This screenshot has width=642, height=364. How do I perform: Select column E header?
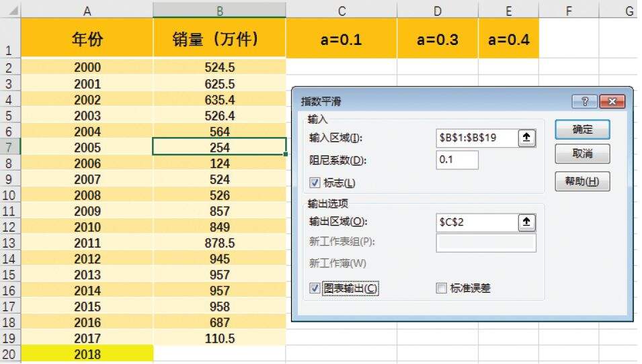click(x=508, y=11)
